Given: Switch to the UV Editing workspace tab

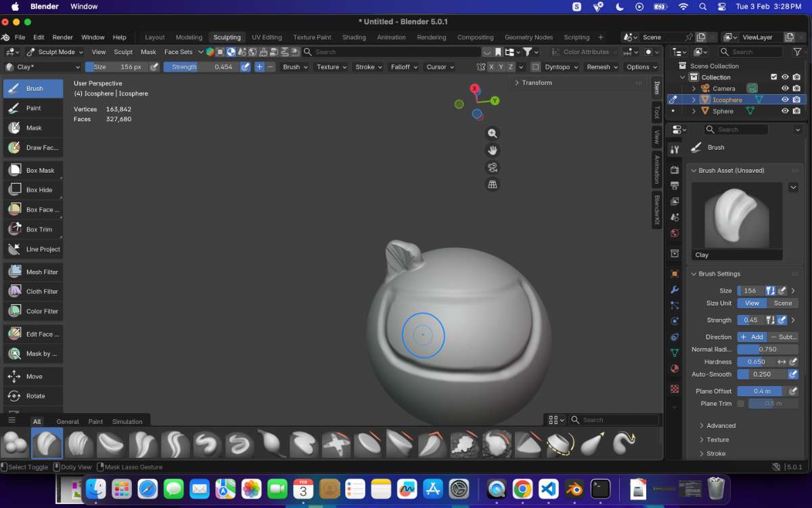Looking at the screenshot, I should click(x=267, y=37).
